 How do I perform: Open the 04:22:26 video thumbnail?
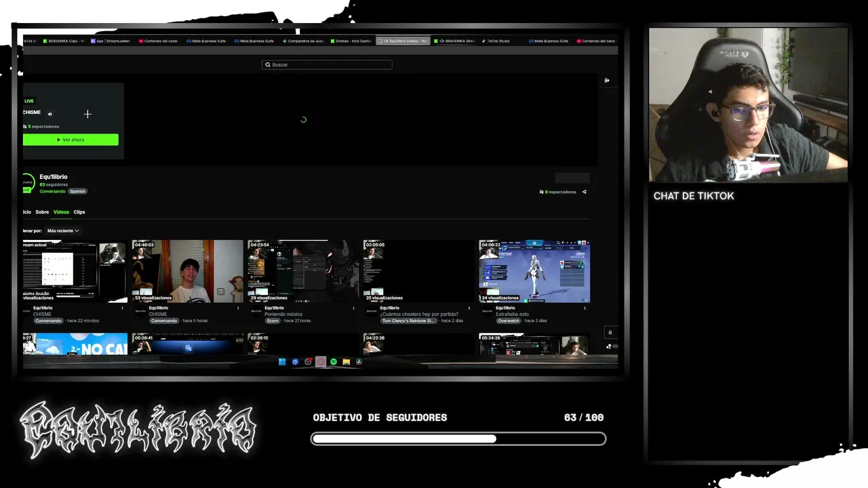pyautogui.click(x=418, y=344)
